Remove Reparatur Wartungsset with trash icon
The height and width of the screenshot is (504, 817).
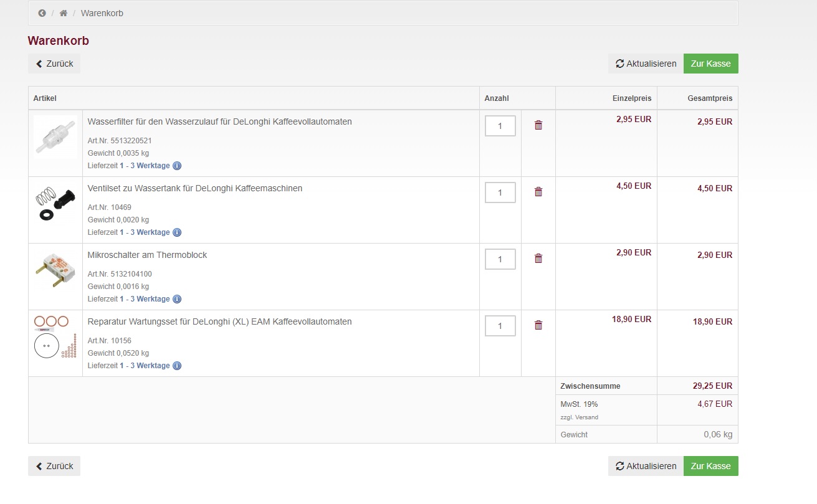pos(538,325)
